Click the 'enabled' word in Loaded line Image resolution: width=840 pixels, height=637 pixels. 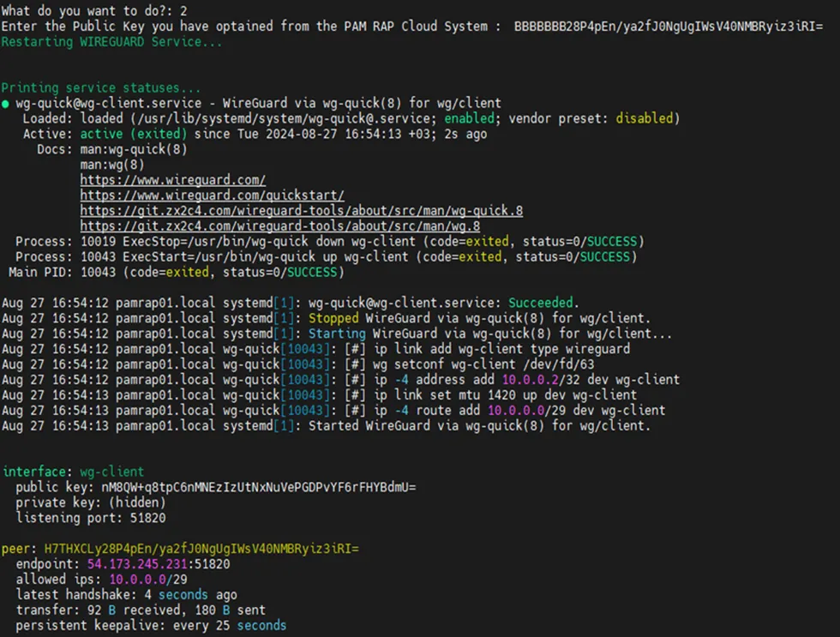pyautogui.click(x=470, y=118)
